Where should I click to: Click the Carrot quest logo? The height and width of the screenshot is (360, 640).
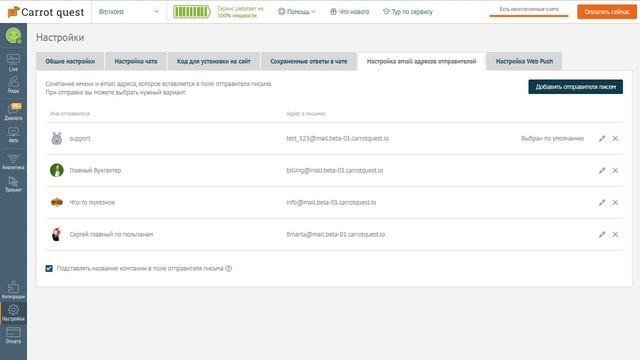coord(46,12)
